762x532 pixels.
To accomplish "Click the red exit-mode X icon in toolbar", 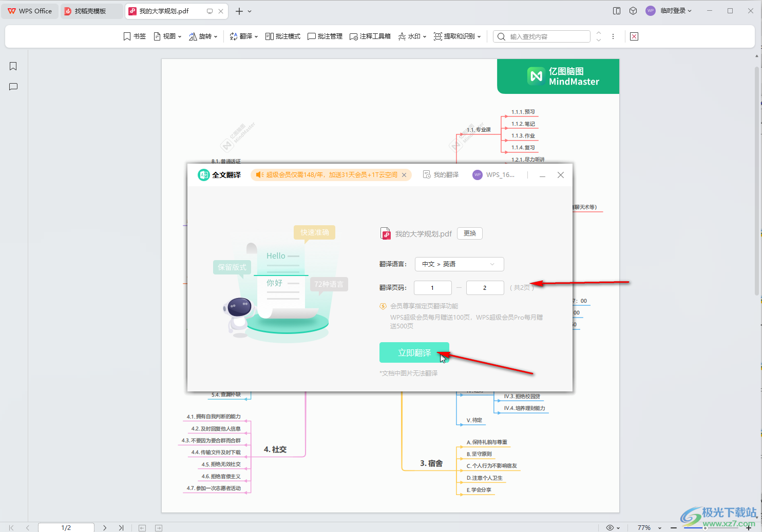I will coord(634,36).
